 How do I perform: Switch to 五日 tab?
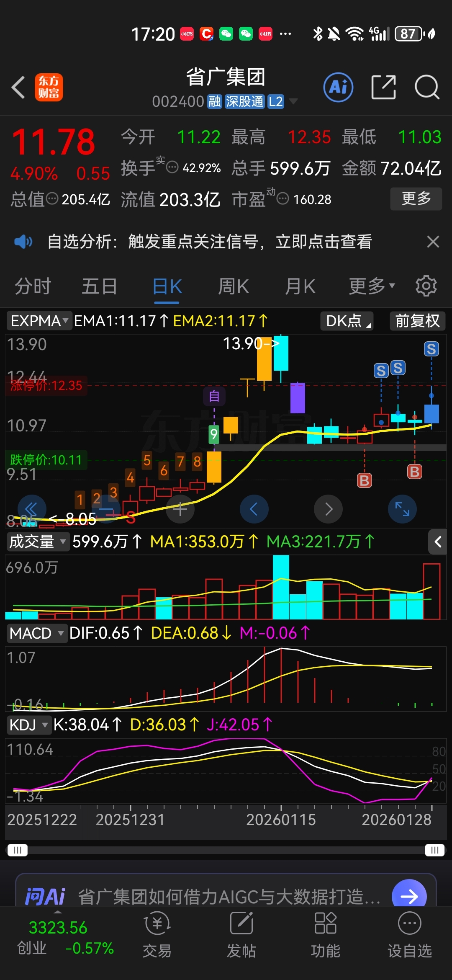point(100,286)
